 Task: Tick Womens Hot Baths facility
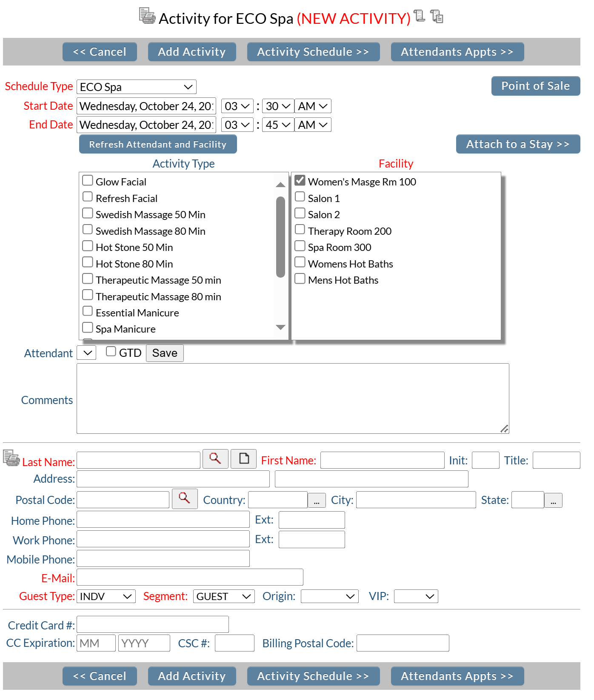tap(300, 262)
